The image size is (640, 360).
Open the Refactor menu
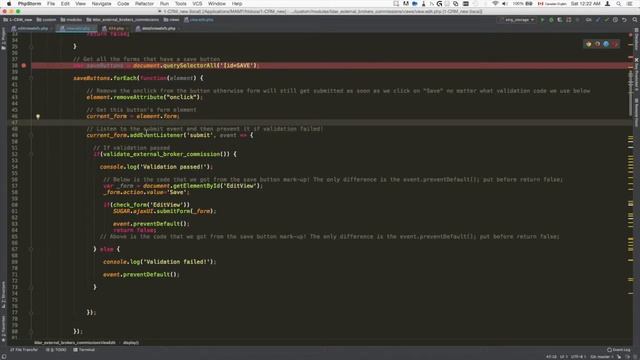tap(144, 4)
